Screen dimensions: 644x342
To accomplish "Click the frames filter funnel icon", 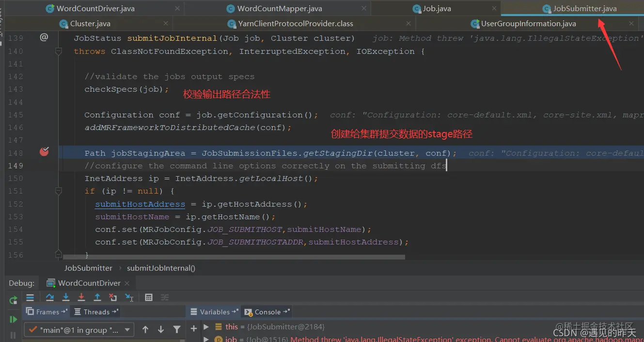I will (x=177, y=329).
